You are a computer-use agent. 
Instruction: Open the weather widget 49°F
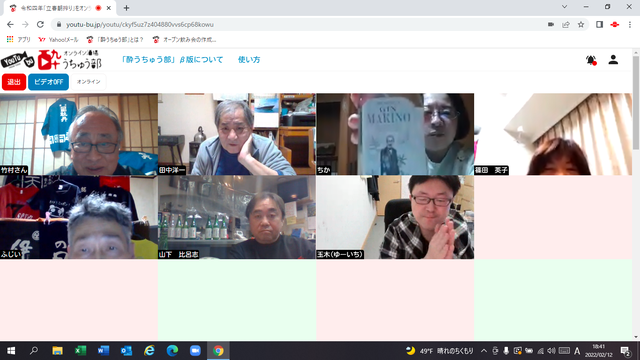coord(440,351)
